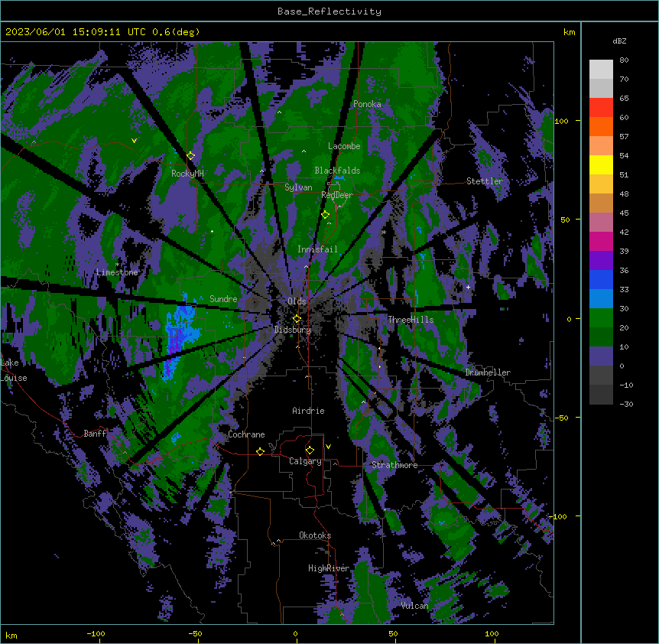Viewport: 659px width, 644px height.
Task: Click the magenta 39-42 dBZ legend swatch
Action: click(601, 241)
